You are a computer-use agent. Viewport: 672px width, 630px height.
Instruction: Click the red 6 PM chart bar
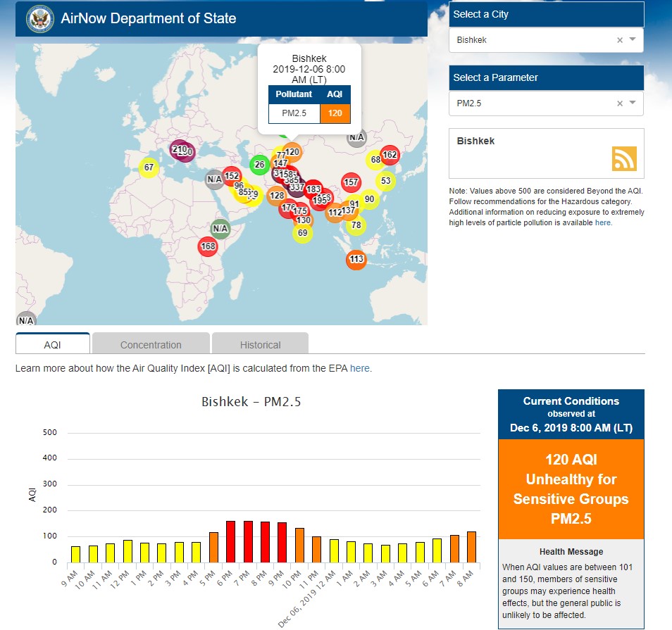[230, 541]
